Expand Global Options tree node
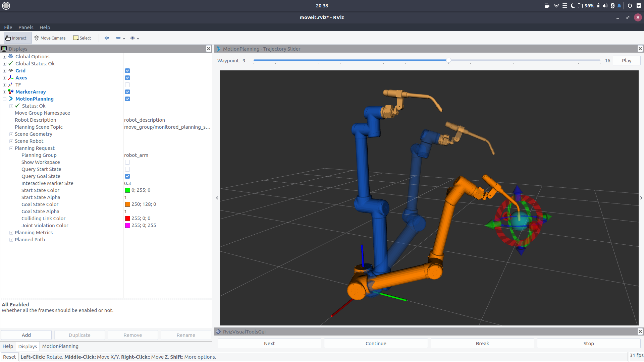The width and height of the screenshot is (644, 362). (4, 57)
